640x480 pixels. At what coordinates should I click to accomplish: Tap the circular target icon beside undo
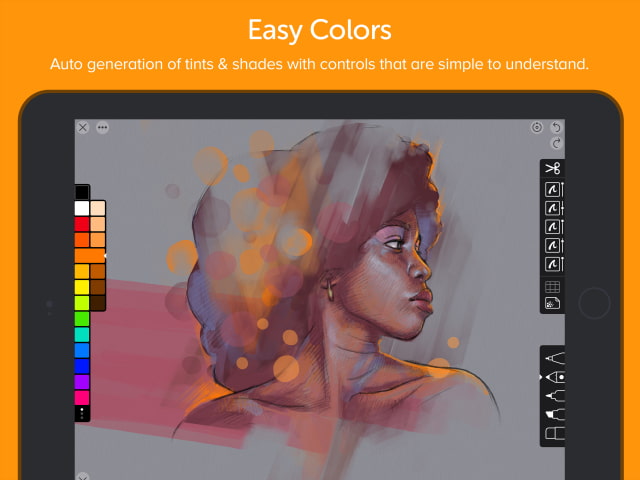[x=537, y=127]
